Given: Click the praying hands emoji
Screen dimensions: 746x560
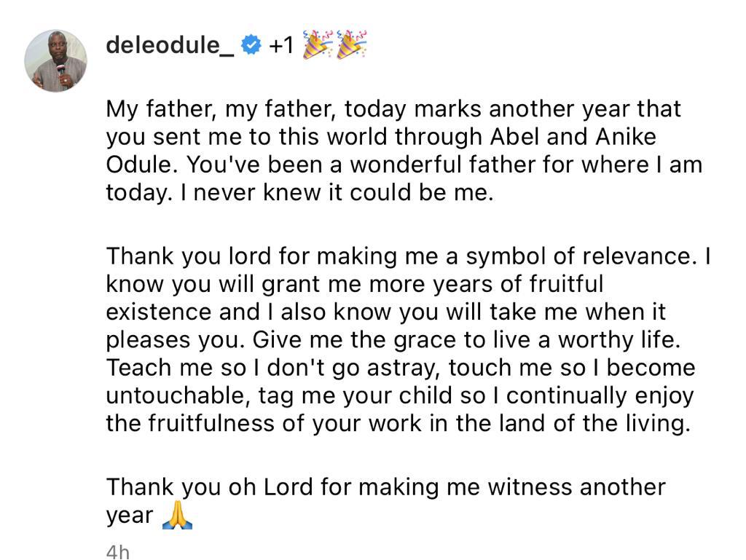Looking at the screenshot, I should point(177,515).
